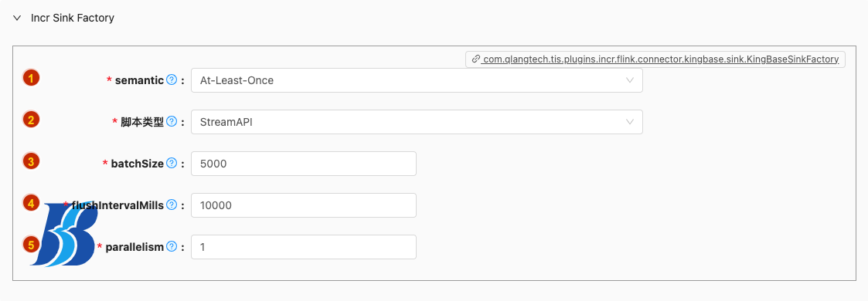Click the parallelism help question icon

click(172, 247)
